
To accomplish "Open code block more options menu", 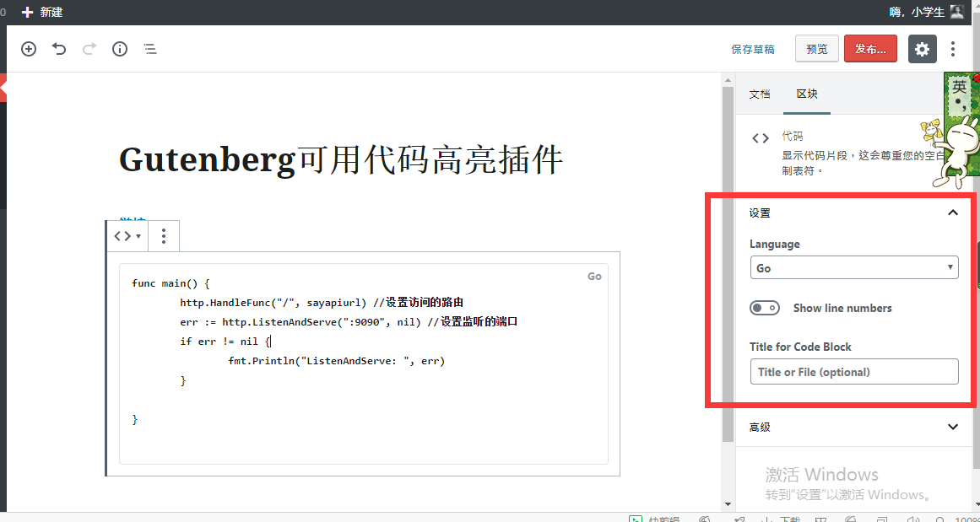I will point(164,236).
